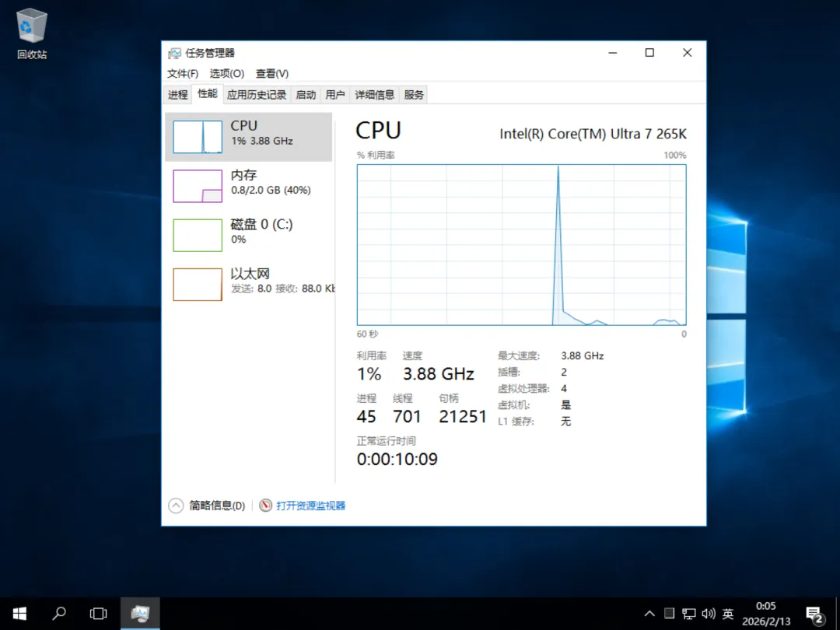Switch to the 服务 tab
This screenshot has height=630, width=840.
point(414,95)
